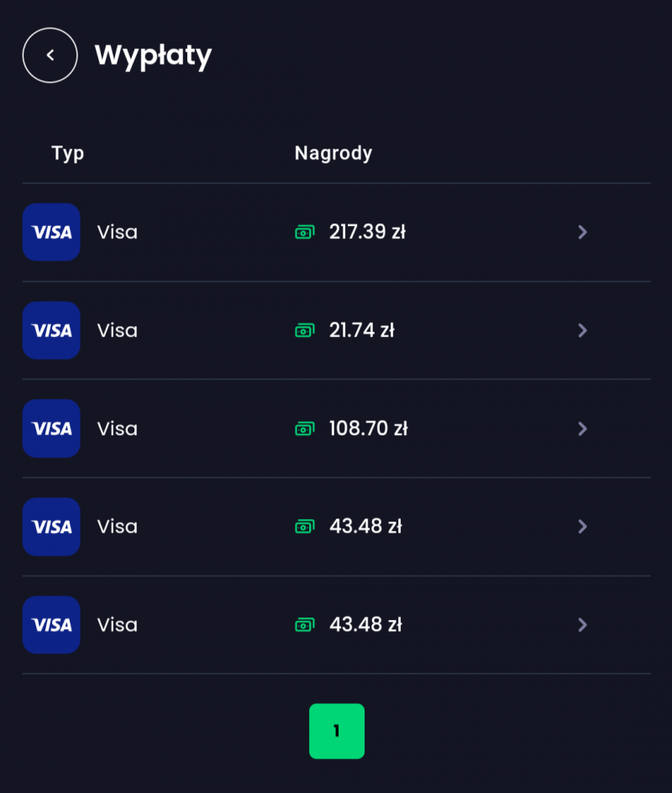Click the Visa logo for 217.39 zł payout
Screen dimensions: 672x793
[51, 232]
